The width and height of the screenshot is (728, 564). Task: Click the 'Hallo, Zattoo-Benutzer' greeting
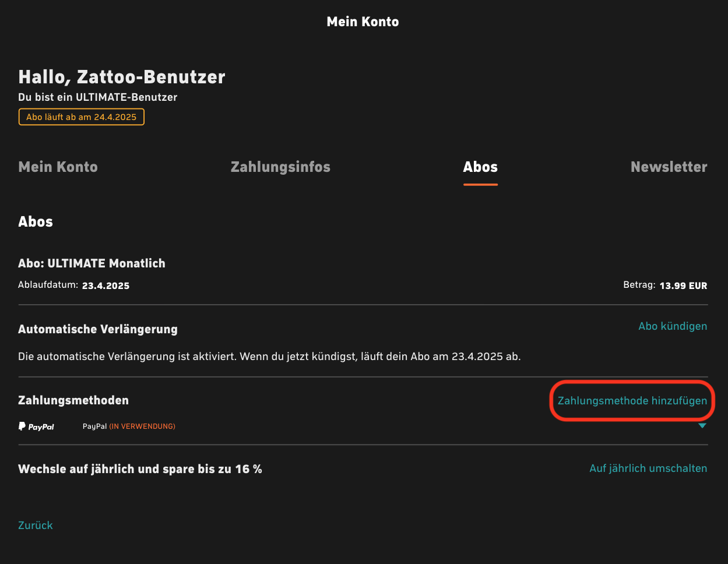(122, 77)
